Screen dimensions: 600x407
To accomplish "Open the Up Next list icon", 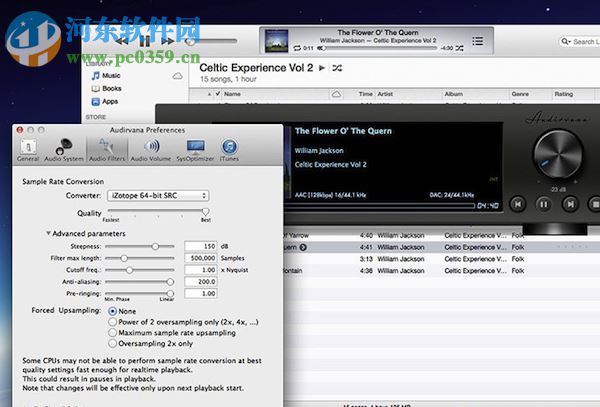I will coord(477,41).
